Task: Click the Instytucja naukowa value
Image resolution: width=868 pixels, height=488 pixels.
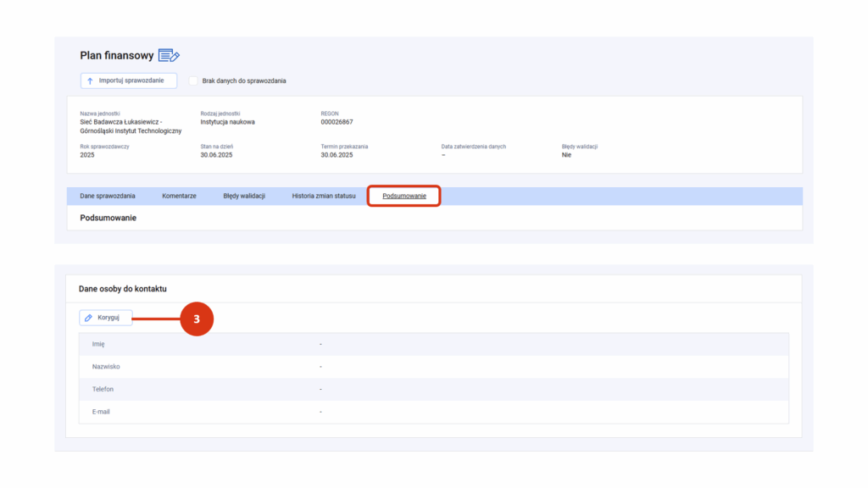Action: 227,122
